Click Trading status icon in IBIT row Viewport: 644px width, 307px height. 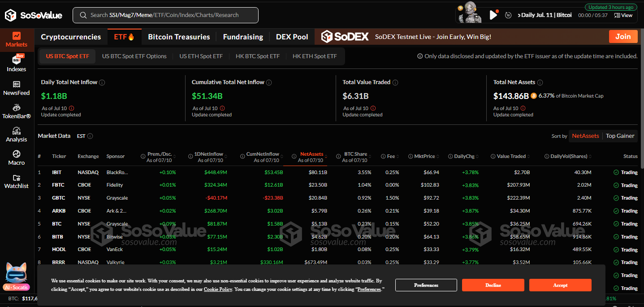(x=616, y=172)
